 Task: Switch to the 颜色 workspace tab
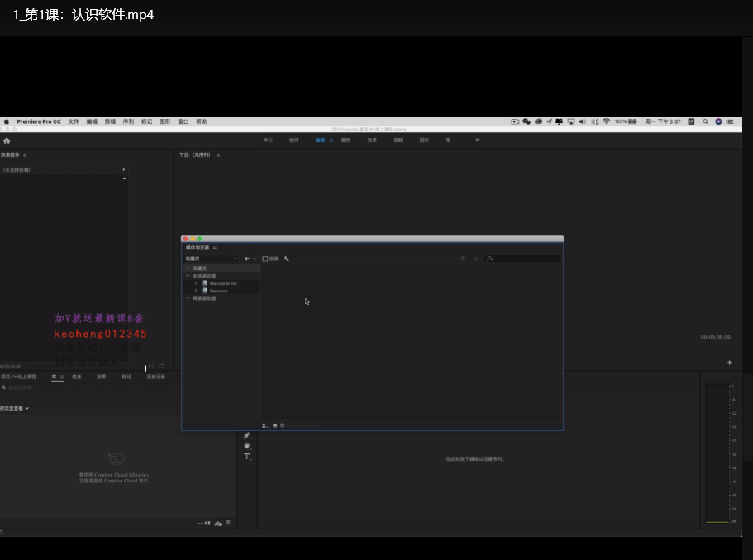click(x=346, y=140)
